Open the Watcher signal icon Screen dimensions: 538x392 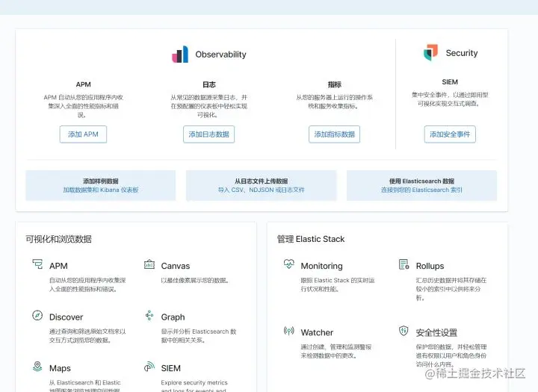pos(289,331)
